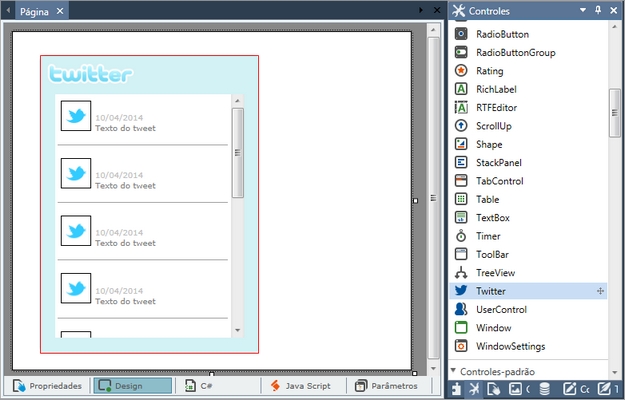Open the Controles panel dropdown arrow
Screen dimensions: 625x400
point(583,11)
